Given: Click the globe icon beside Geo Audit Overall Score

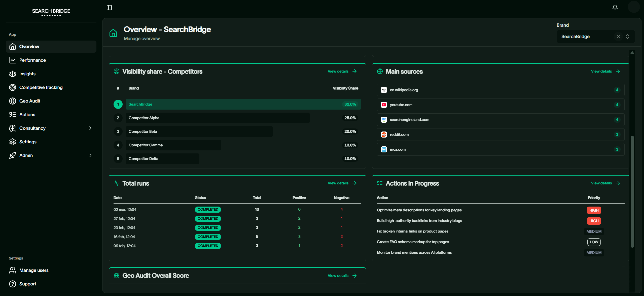Looking at the screenshot, I should pyautogui.click(x=117, y=276).
